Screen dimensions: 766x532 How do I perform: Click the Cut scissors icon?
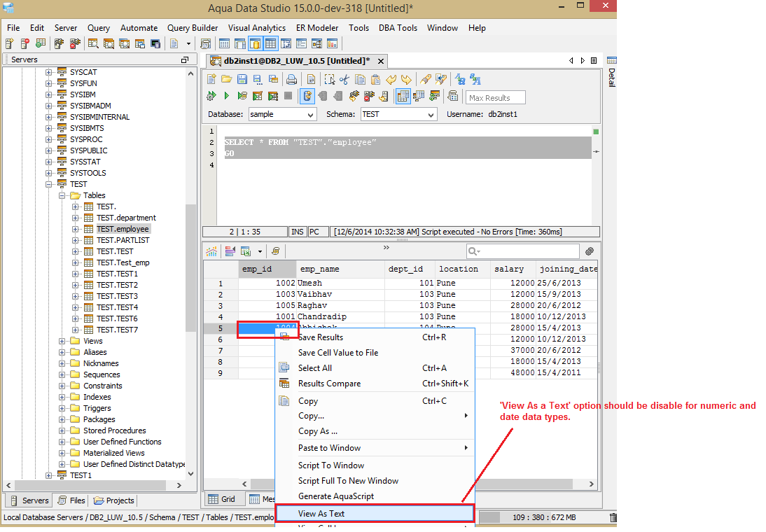(x=344, y=79)
